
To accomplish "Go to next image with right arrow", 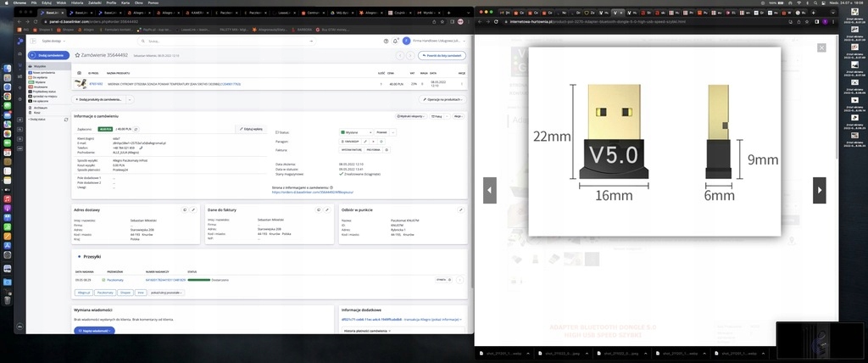I will pos(819,190).
